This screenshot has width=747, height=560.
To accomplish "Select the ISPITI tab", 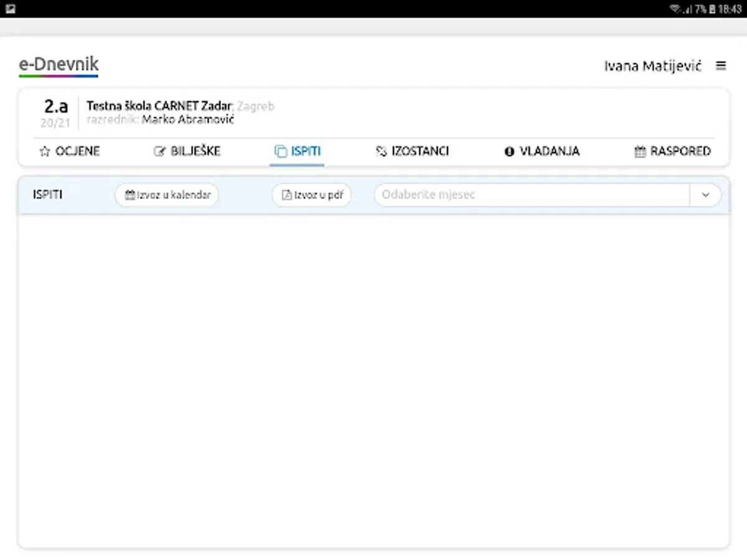I will coord(298,151).
